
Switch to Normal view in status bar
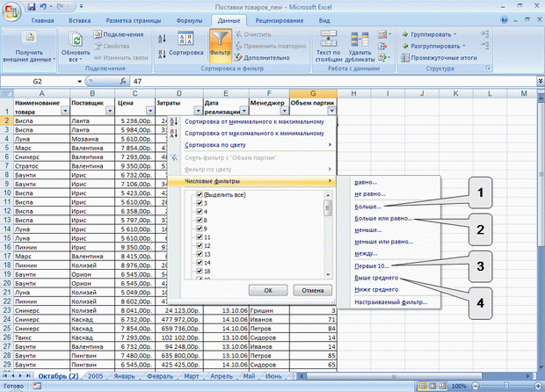tap(423, 386)
